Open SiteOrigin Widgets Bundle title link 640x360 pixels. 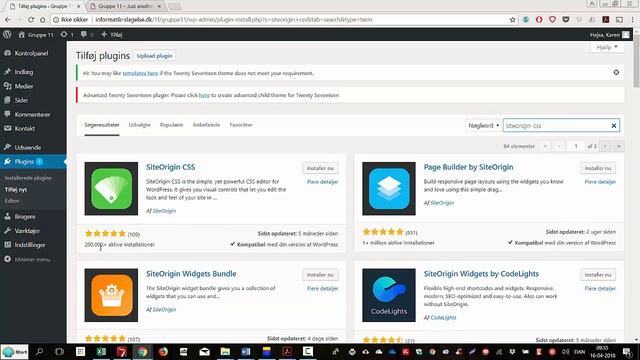tap(191, 273)
